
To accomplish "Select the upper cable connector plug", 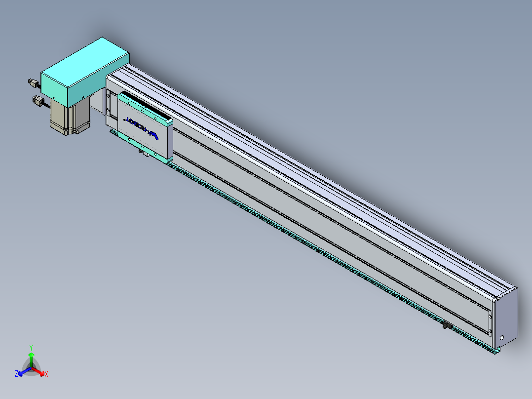I will 33,82.
